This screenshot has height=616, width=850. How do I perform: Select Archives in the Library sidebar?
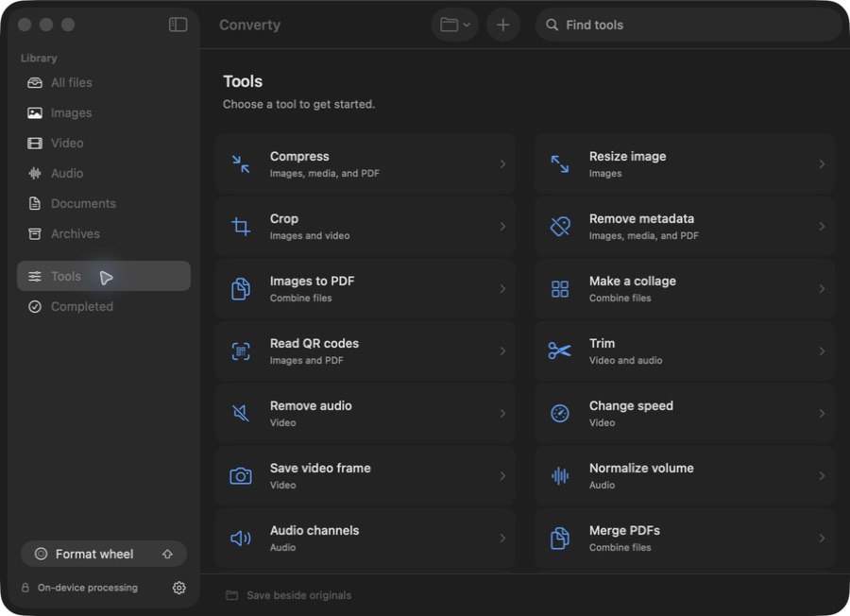(104, 233)
